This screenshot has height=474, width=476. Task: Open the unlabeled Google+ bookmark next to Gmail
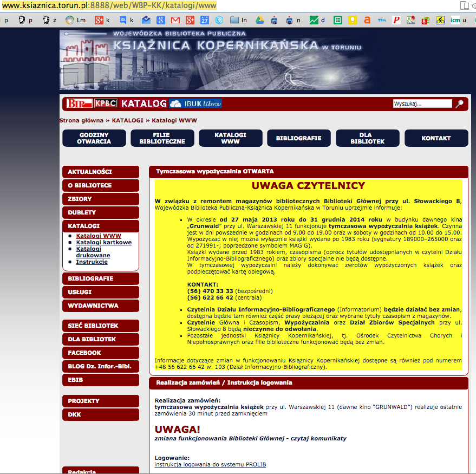point(190,20)
